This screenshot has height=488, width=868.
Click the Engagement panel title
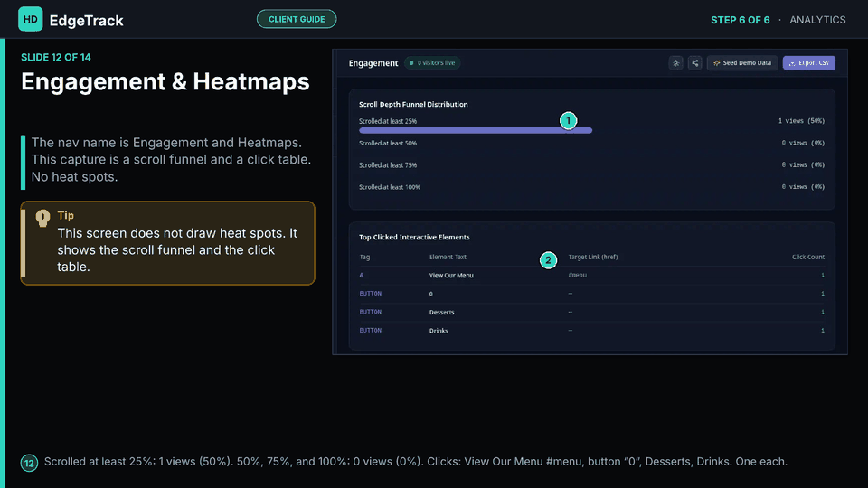373,63
